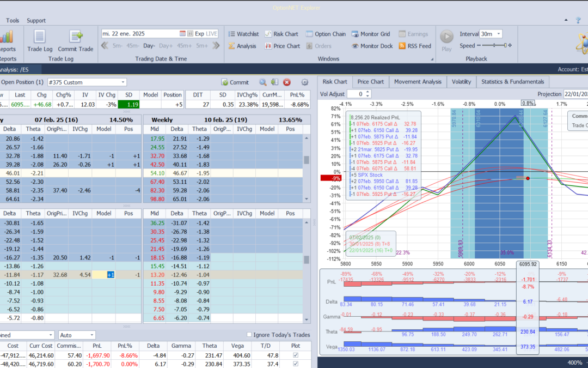
Task: Open the Trade Log
Action: point(40,40)
